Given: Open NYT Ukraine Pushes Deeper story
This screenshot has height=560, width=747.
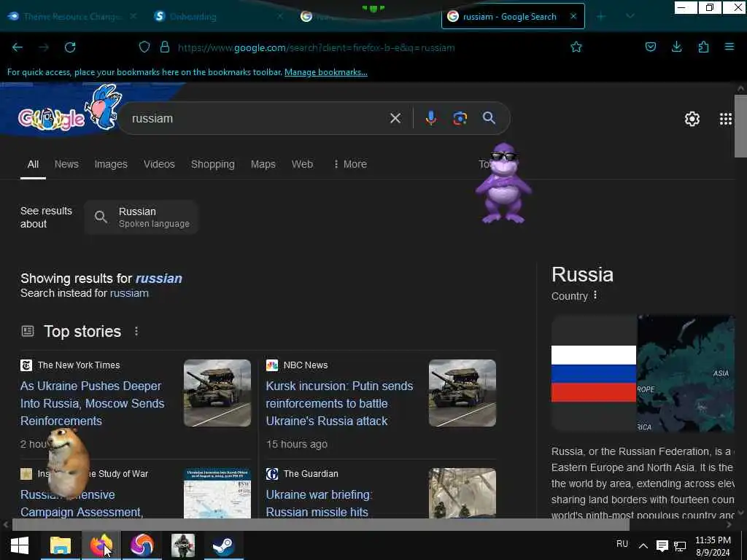Looking at the screenshot, I should tap(93, 403).
